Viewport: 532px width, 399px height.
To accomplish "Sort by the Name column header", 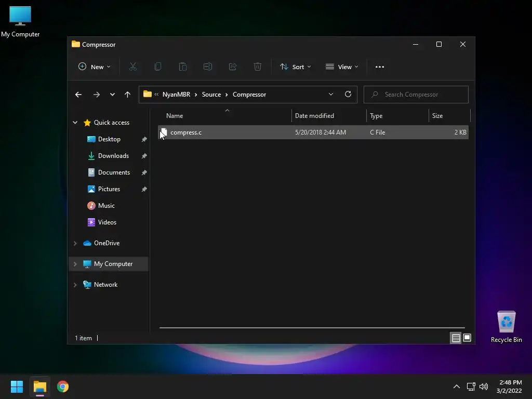I will pyautogui.click(x=175, y=116).
